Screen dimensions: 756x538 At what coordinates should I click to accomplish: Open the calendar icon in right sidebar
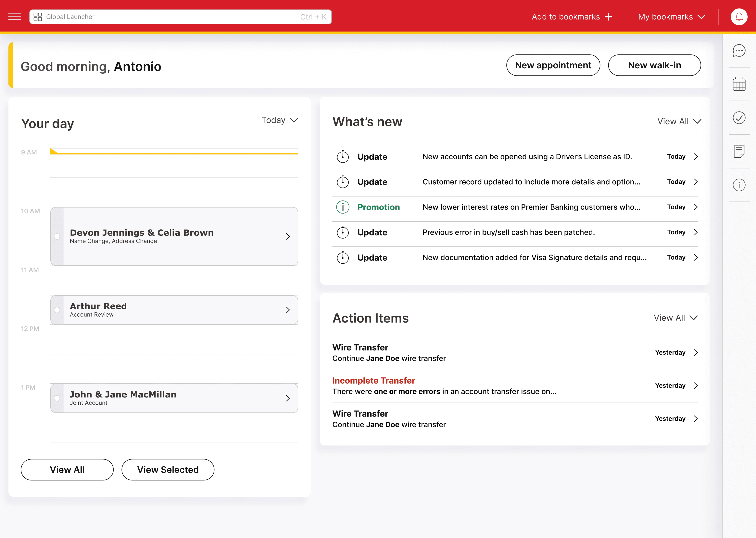pos(739,84)
